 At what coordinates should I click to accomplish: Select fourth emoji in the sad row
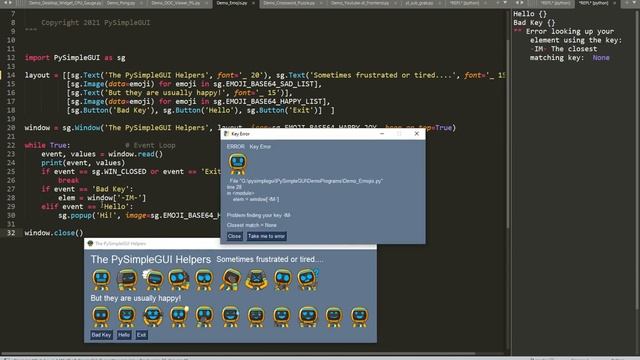(179, 280)
